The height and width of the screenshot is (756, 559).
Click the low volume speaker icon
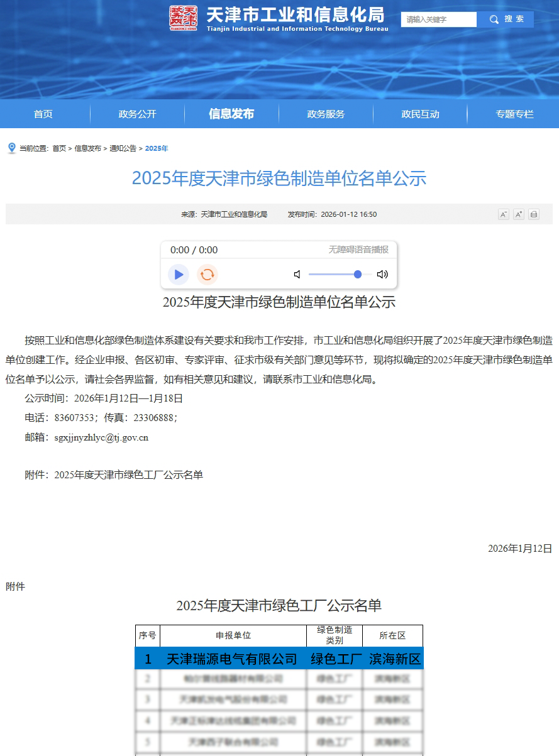297,275
